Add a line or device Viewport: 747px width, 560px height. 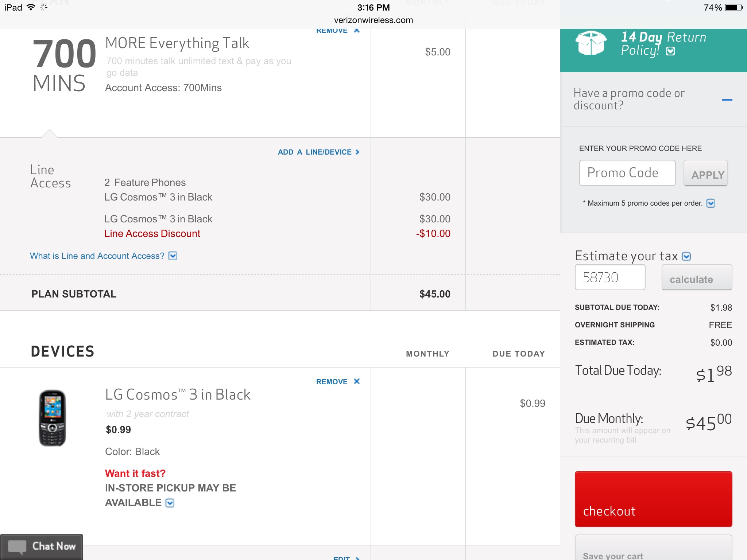click(x=319, y=152)
